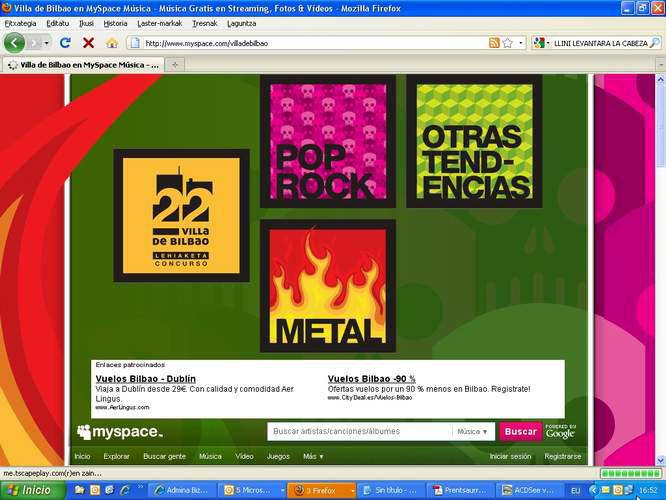Click the powered by Google logo
Image resolution: width=666 pixels, height=500 pixels.
tap(561, 432)
